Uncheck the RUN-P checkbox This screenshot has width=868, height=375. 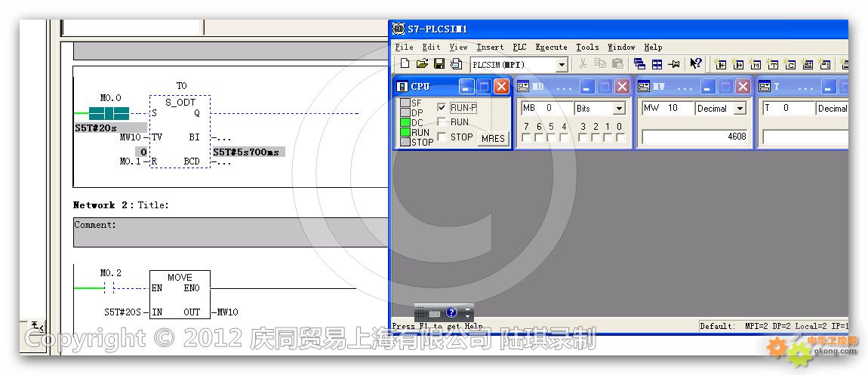pos(442,108)
